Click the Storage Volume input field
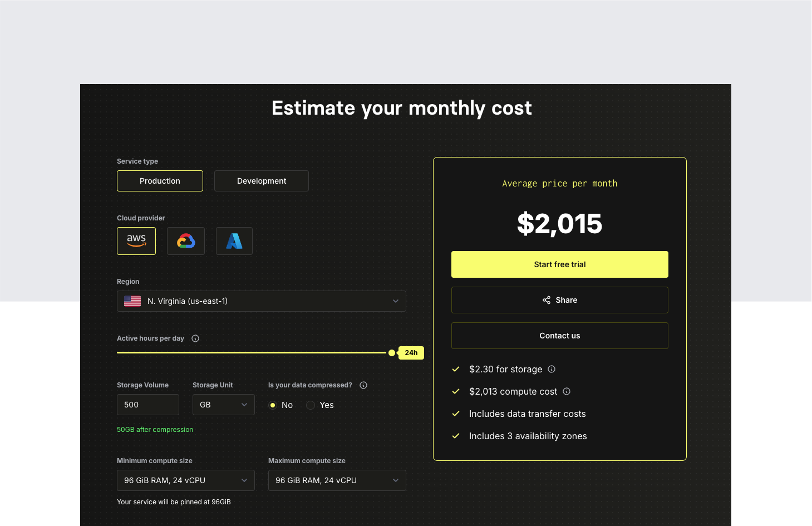Viewport: 812px width, 526px height. click(x=148, y=405)
